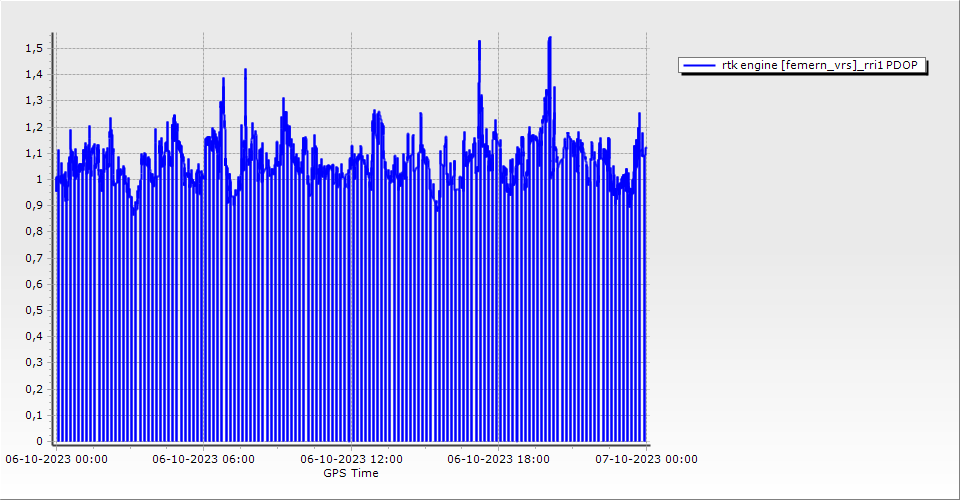Viewport: 960px width, 500px height.
Task: Click the blue line sample in legend
Action: tap(699, 65)
